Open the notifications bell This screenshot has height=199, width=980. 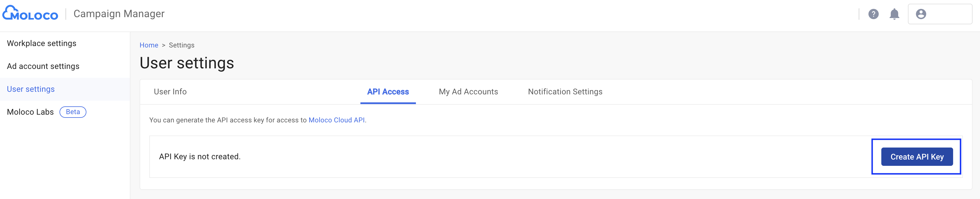pyautogui.click(x=894, y=14)
